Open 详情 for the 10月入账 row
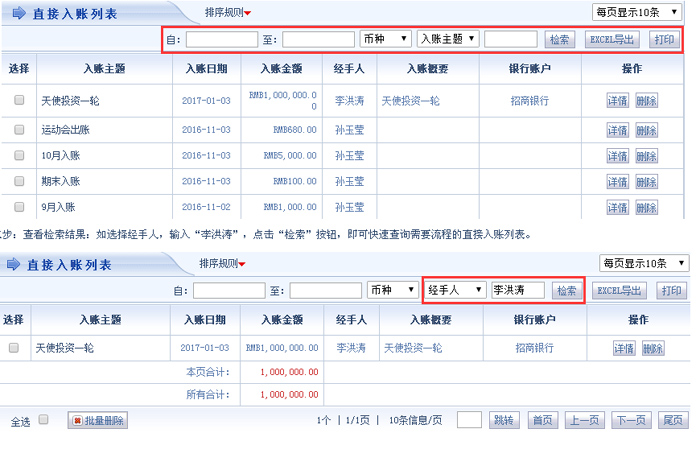The image size is (700, 466). tap(618, 156)
